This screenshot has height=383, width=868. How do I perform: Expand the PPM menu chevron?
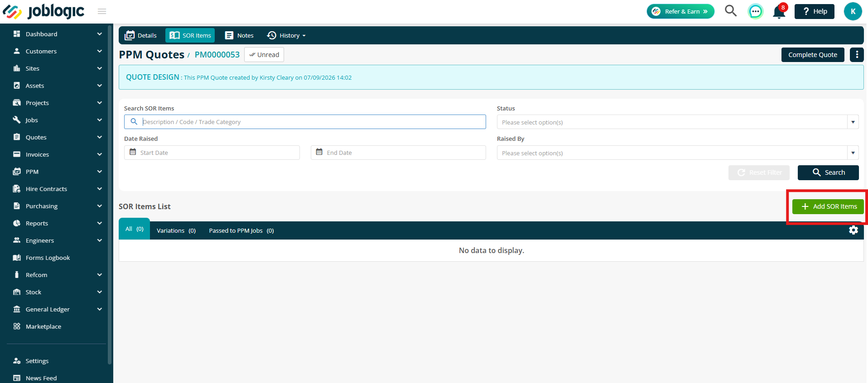[x=100, y=172]
